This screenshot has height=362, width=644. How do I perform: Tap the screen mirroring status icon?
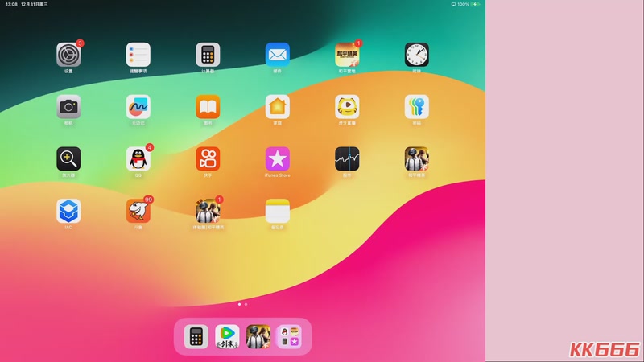click(x=453, y=4)
